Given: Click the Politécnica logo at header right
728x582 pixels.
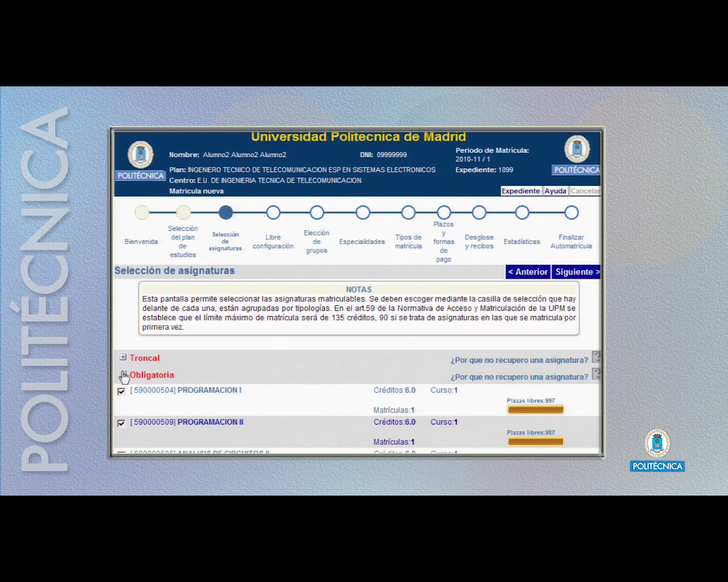Looking at the screenshot, I should [576, 155].
